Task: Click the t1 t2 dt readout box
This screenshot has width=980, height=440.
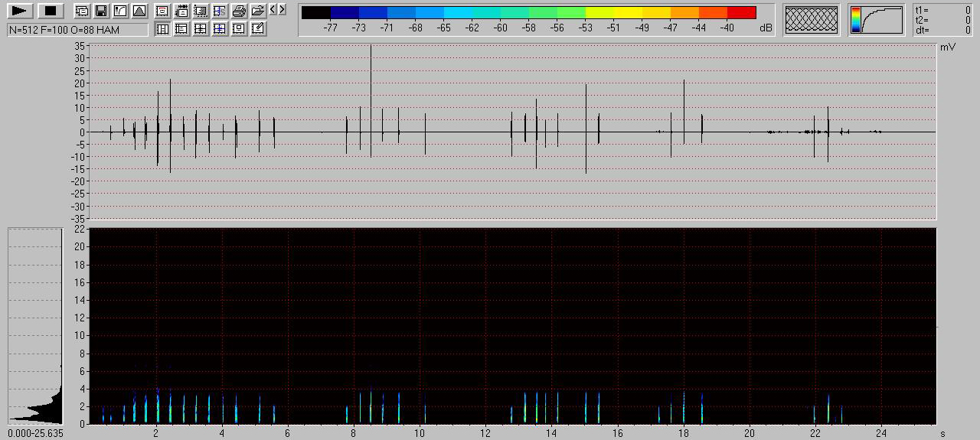Action: [x=942, y=20]
